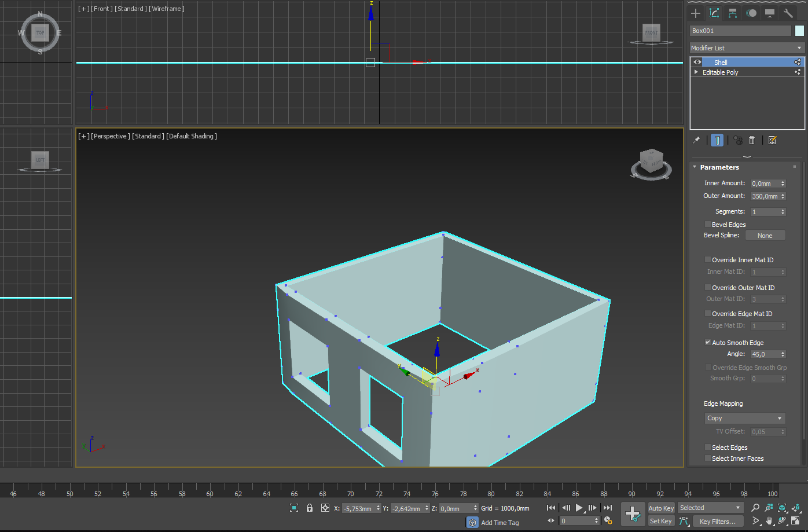Open the Utilities wrench panel
808x532 pixels.
click(788, 13)
